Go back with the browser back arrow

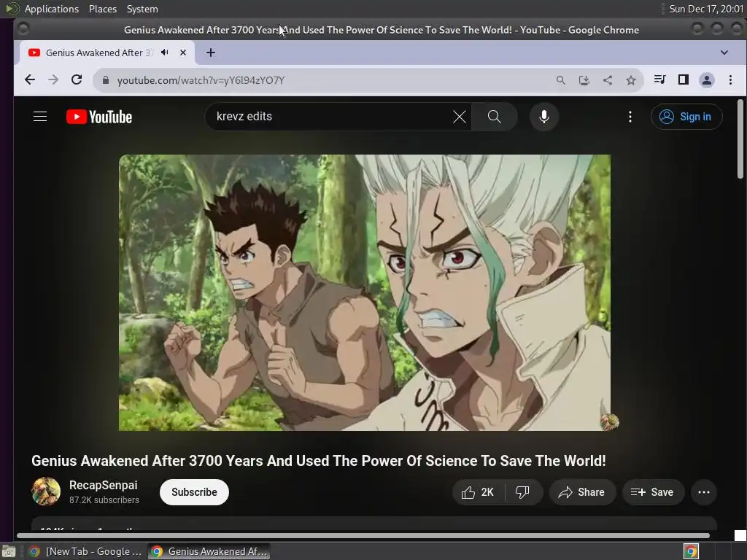29,80
